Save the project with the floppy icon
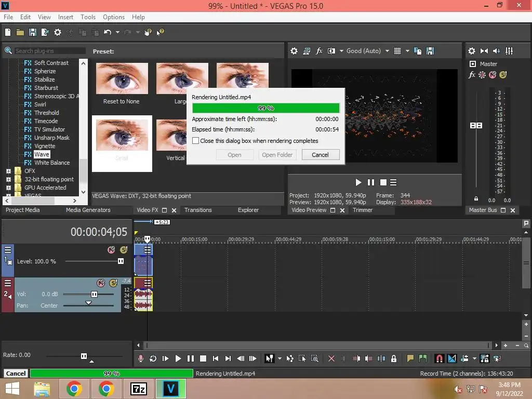Image resolution: width=532 pixels, height=399 pixels. [x=33, y=32]
